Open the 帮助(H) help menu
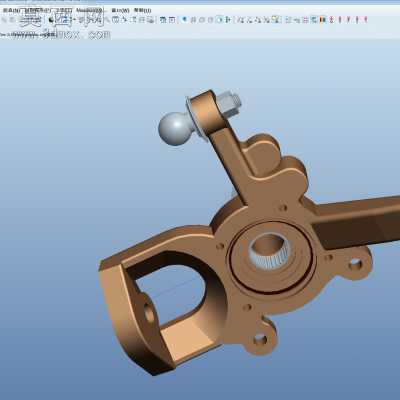The height and width of the screenshot is (400, 400). tap(142, 10)
